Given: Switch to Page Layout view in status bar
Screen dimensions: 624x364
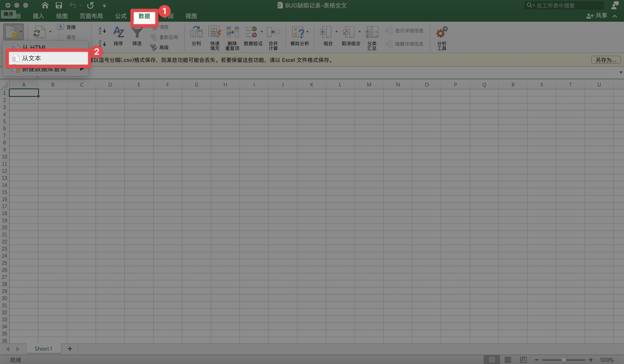Looking at the screenshot, I should point(508,360).
